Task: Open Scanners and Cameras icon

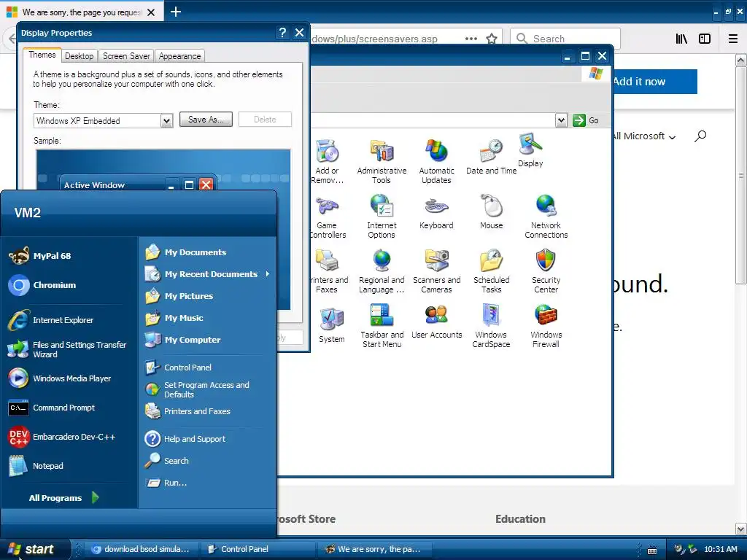Action: 436,271
